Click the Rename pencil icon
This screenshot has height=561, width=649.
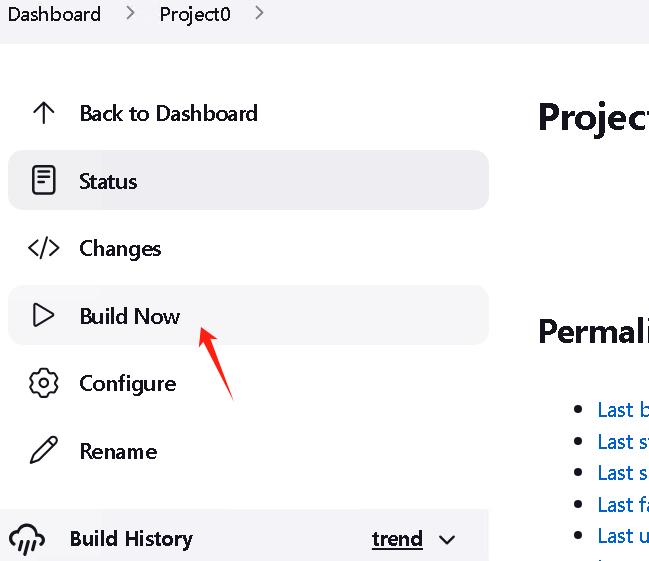click(x=43, y=450)
